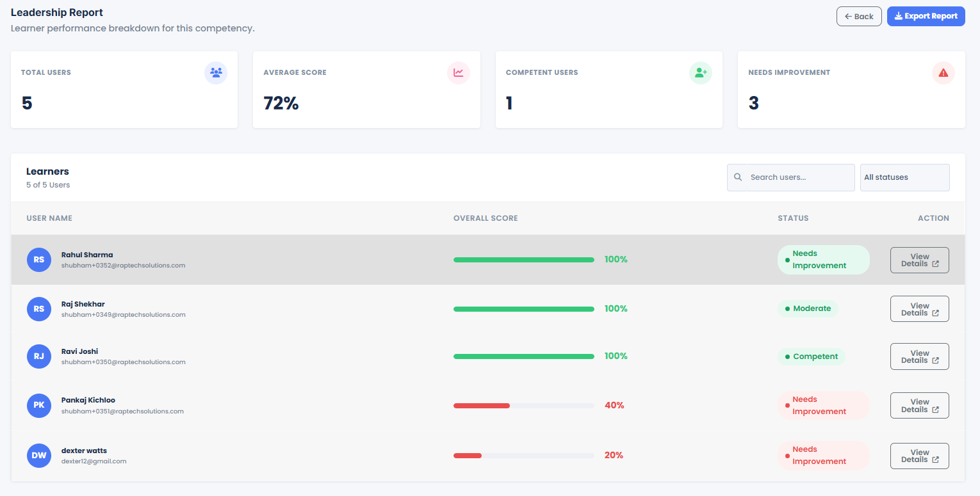Click the Needs Improvement warning triangle icon
This screenshot has height=496, width=980.
coord(943,72)
